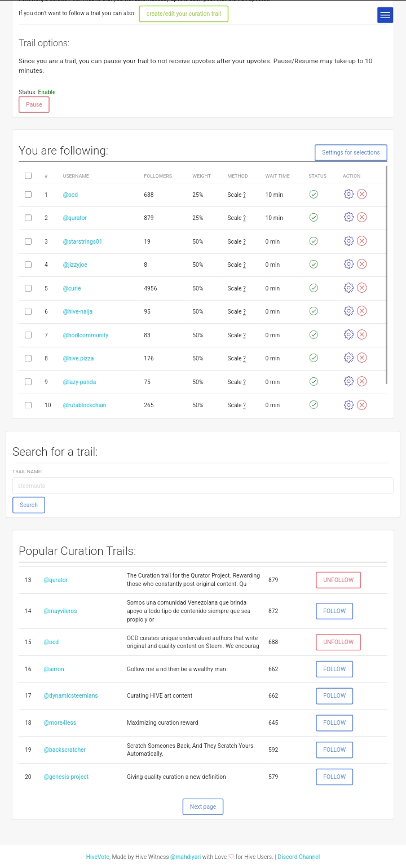Open the Discord Channel link

point(299,857)
